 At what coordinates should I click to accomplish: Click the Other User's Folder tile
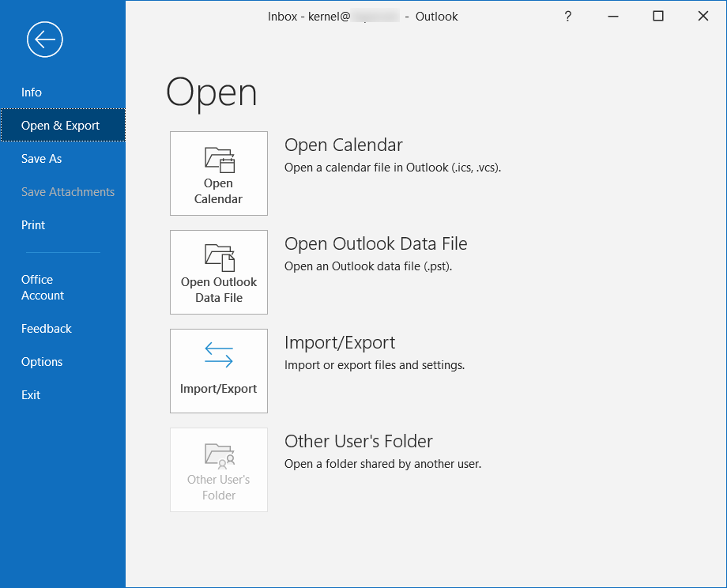219,469
